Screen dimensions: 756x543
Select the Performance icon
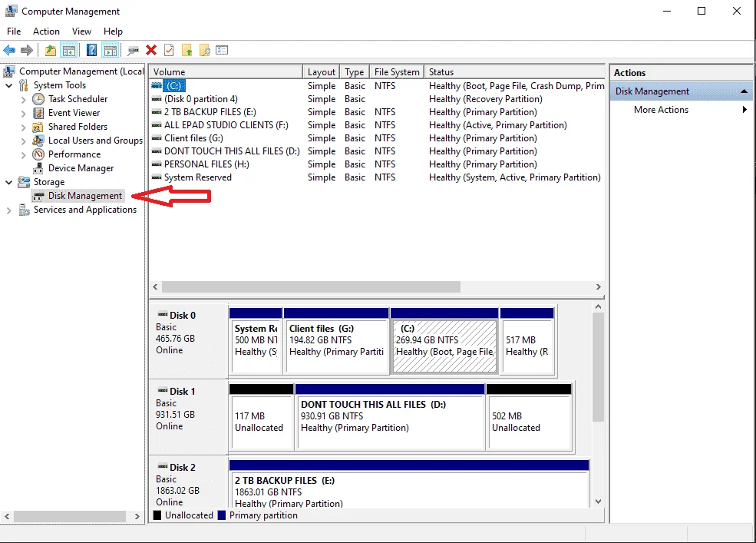click(x=38, y=154)
